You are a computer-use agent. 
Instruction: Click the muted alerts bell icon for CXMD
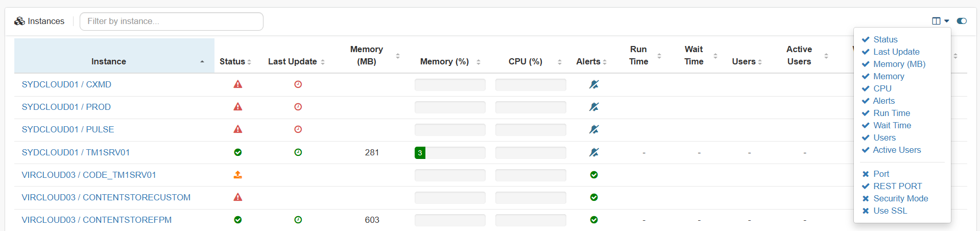[594, 84]
